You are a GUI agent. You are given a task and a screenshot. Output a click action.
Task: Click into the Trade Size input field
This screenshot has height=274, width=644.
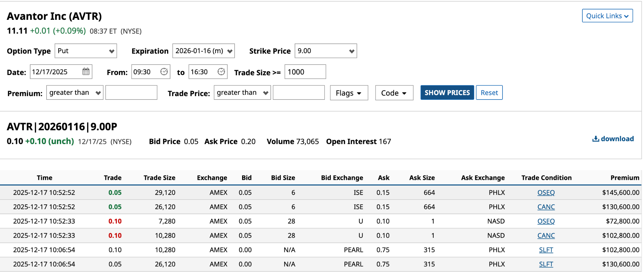tap(305, 72)
